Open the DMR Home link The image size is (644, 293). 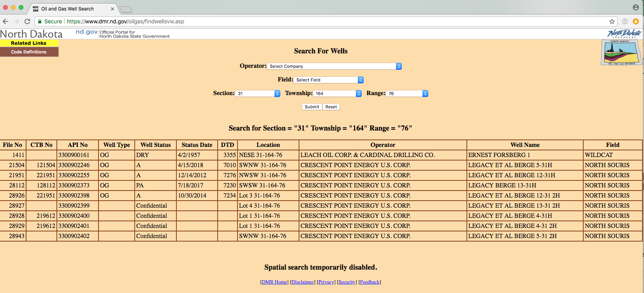pyautogui.click(x=274, y=282)
